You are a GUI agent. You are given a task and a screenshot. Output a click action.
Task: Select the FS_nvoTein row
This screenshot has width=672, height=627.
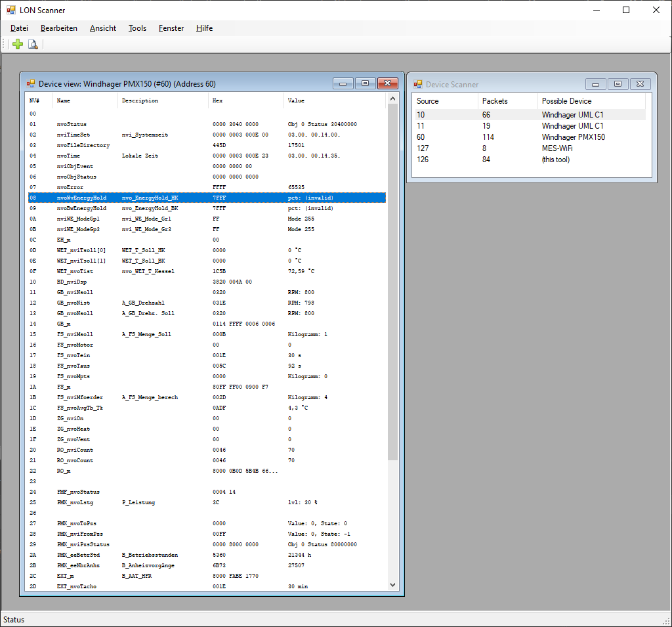coord(207,356)
